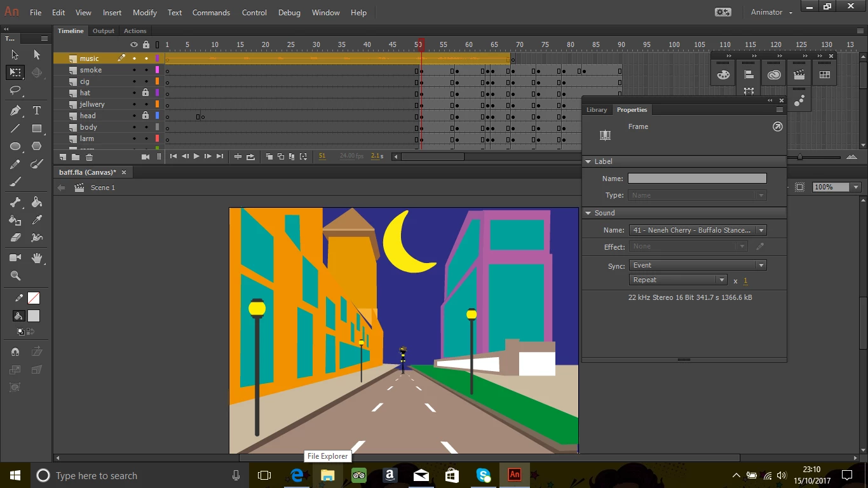Viewport: 868px width, 488px height.
Task: Select the Bone tool
Action: [x=15, y=203]
